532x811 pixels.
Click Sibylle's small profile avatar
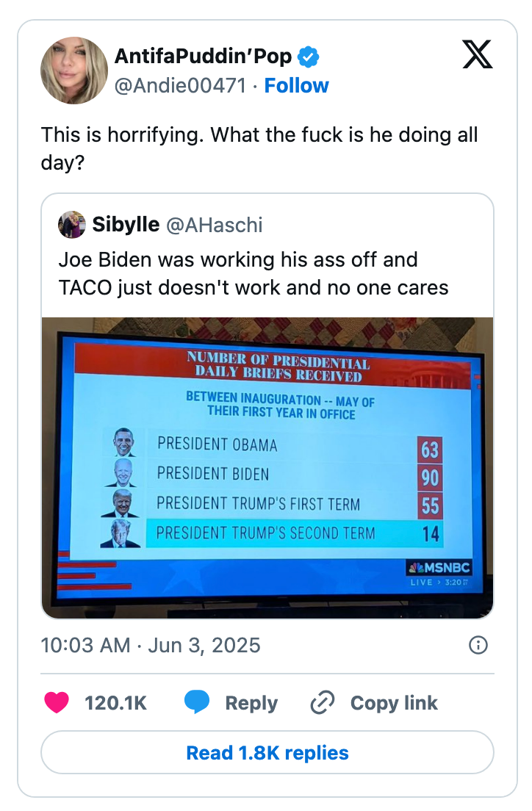pos(71,225)
